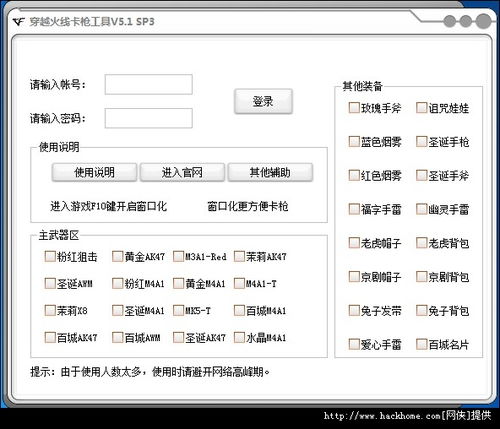Select the 老虎帽子 checkbox
The height and width of the screenshot is (429, 500).
pyautogui.click(x=354, y=243)
